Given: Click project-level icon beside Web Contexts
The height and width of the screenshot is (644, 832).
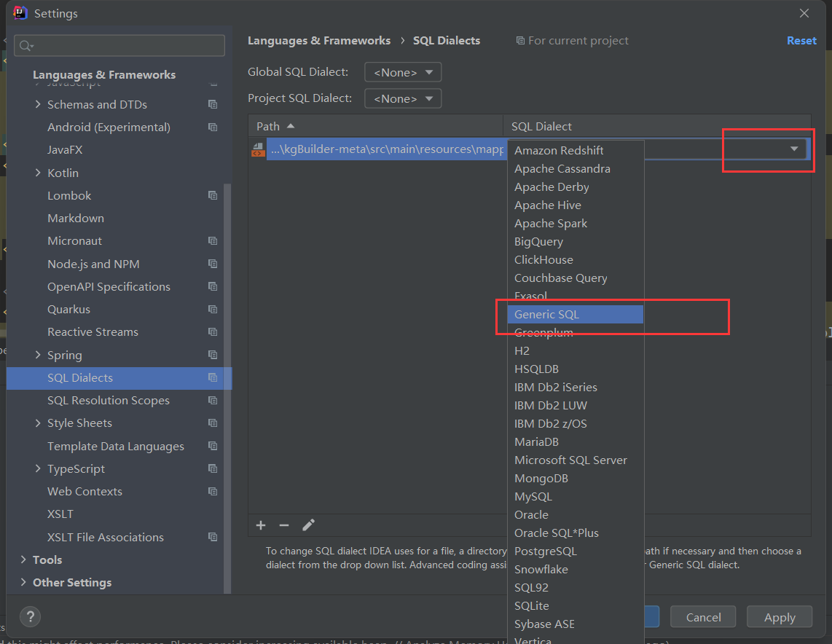Looking at the screenshot, I should (x=213, y=492).
